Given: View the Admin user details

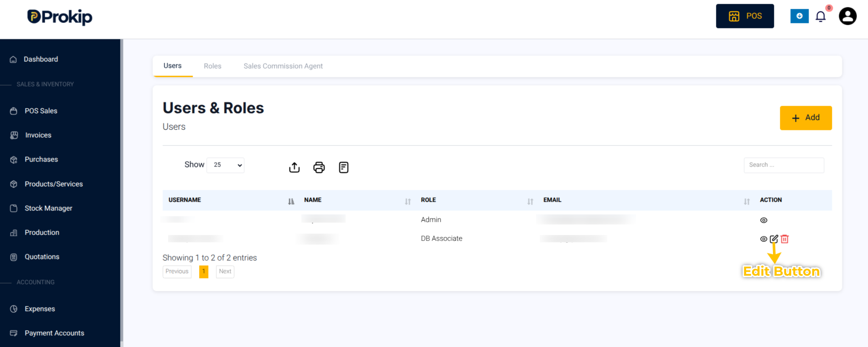Looking at the screenshot, I should (x=763, y=220).
